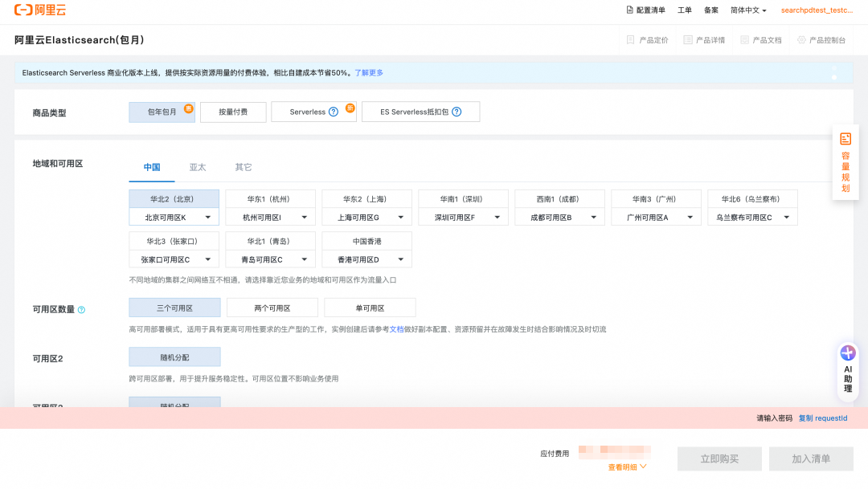Select region 华北6（乌兰察布）
Screen dimensions: 868x489
[x=752, y=199]
